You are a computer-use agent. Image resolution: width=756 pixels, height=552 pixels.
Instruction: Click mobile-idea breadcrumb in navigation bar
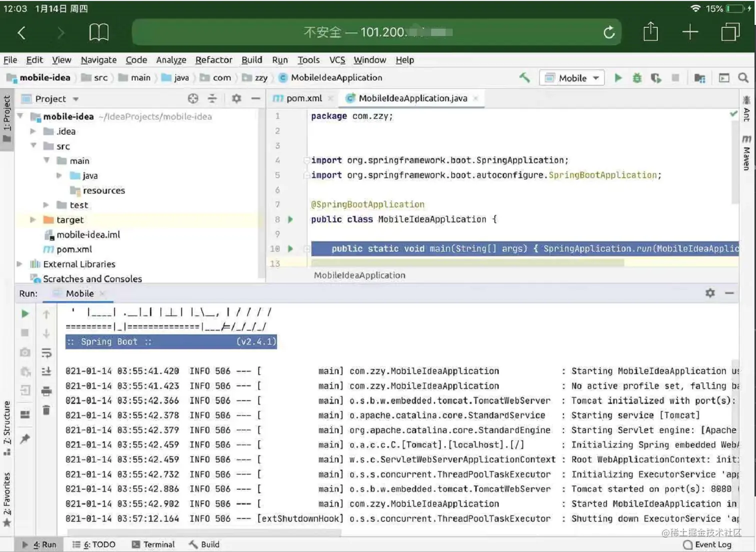tap(39, 77)
